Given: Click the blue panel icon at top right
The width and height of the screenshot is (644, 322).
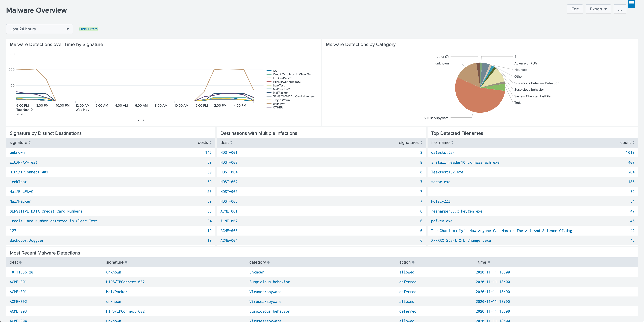Looking at the screenshot, I should [x=631, y=4].
